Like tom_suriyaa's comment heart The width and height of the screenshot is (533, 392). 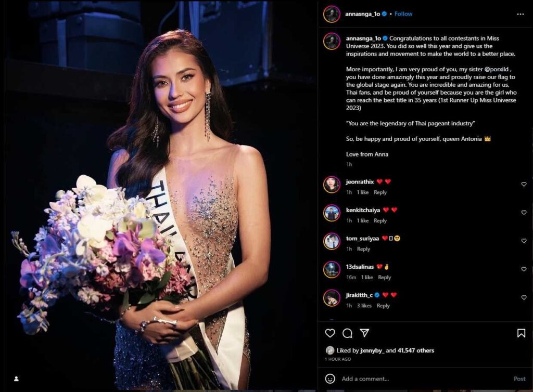pos(524,241)
